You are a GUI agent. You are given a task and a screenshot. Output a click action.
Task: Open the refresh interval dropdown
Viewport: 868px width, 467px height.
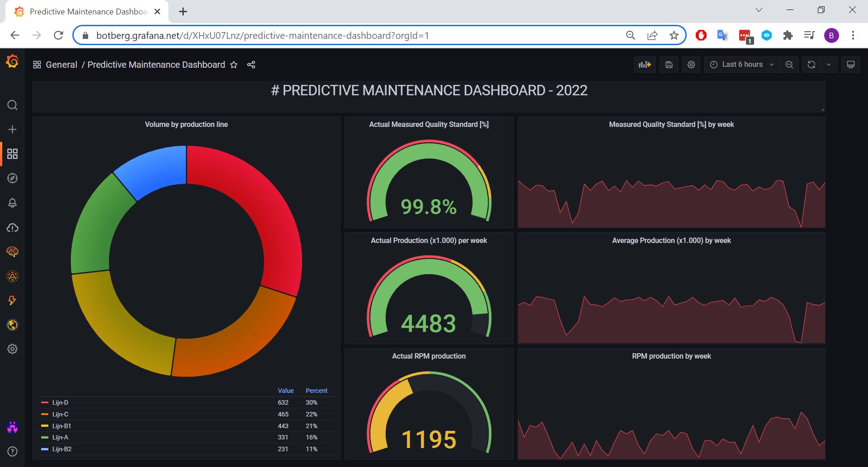[x=829, y=64]
